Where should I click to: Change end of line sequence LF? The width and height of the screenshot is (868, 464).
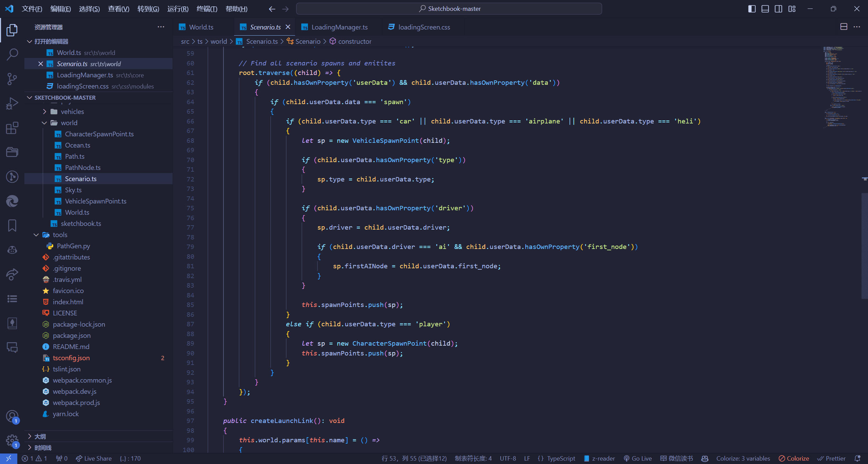click(x=527, y=459)
